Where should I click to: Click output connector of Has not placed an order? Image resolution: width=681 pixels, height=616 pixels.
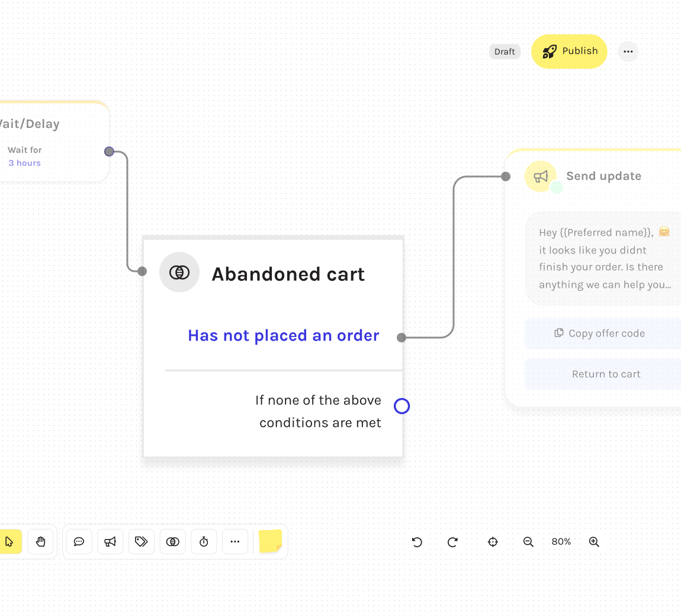click(401, 338)
